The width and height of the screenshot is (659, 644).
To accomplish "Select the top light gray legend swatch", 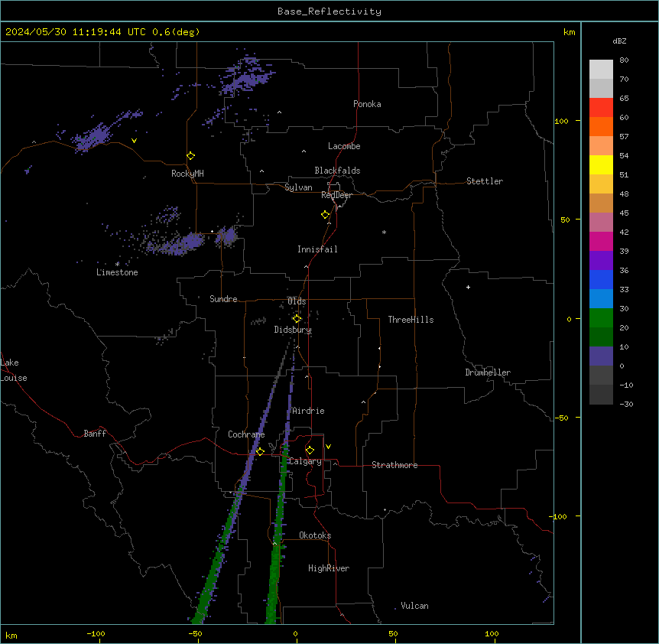I will (601, 70).
